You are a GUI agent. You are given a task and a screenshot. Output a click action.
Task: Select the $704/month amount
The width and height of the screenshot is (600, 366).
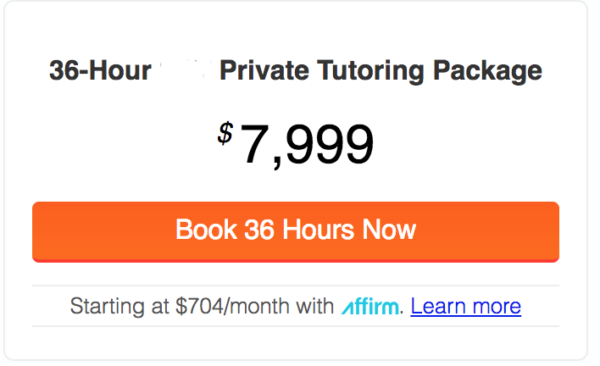(x=232, y=306)
